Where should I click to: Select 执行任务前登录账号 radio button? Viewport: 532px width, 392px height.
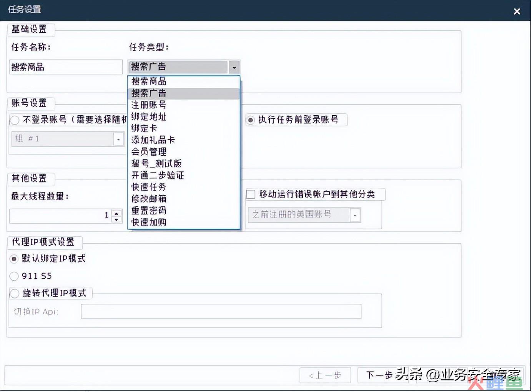251,120
